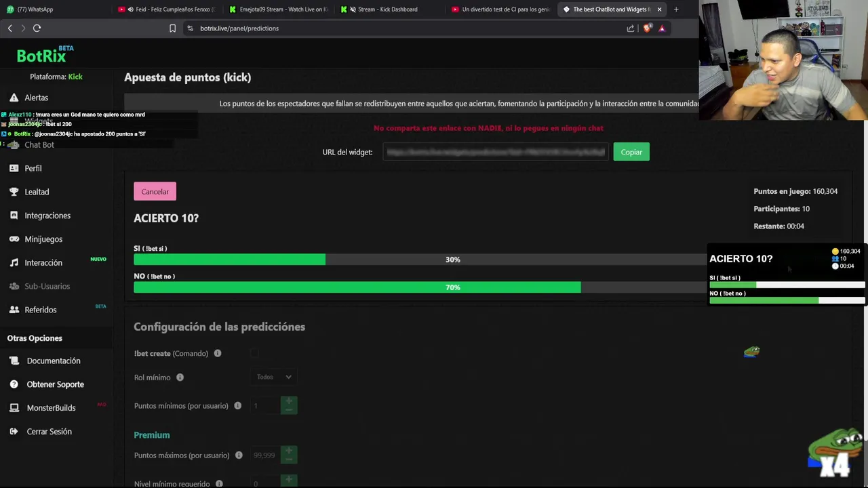Switch to Emejota09 Stream Kick tab

coord(279,9)
